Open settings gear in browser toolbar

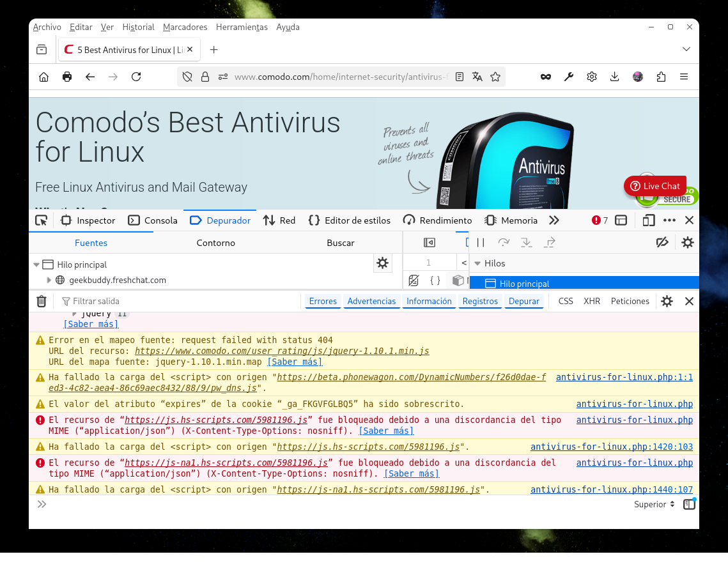point(591,77)
